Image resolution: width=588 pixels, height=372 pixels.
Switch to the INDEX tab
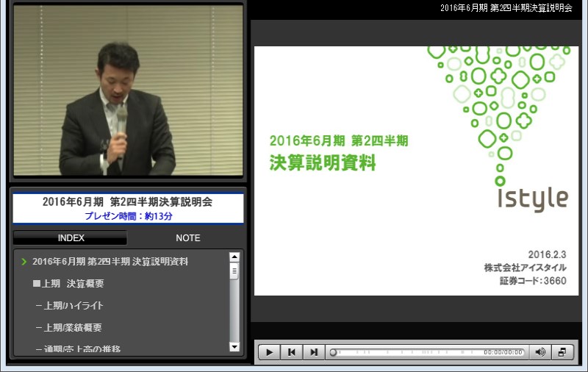point(71,237)
